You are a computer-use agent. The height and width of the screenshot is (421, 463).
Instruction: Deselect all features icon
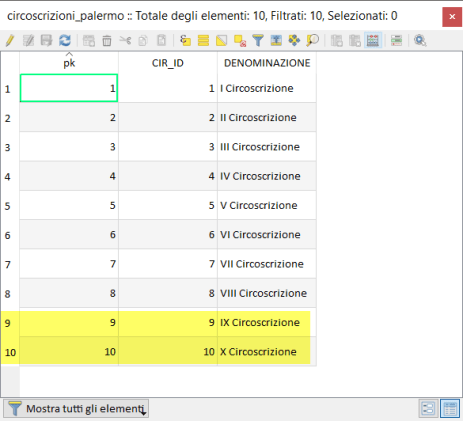coord(240,41)
